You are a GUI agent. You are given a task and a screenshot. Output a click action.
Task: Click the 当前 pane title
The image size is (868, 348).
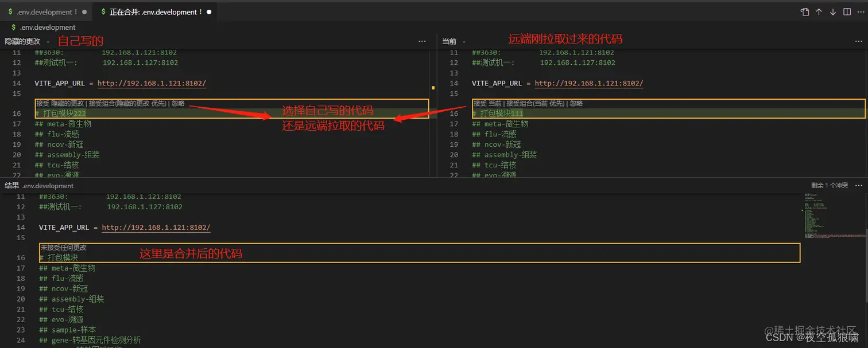point(449,41)
